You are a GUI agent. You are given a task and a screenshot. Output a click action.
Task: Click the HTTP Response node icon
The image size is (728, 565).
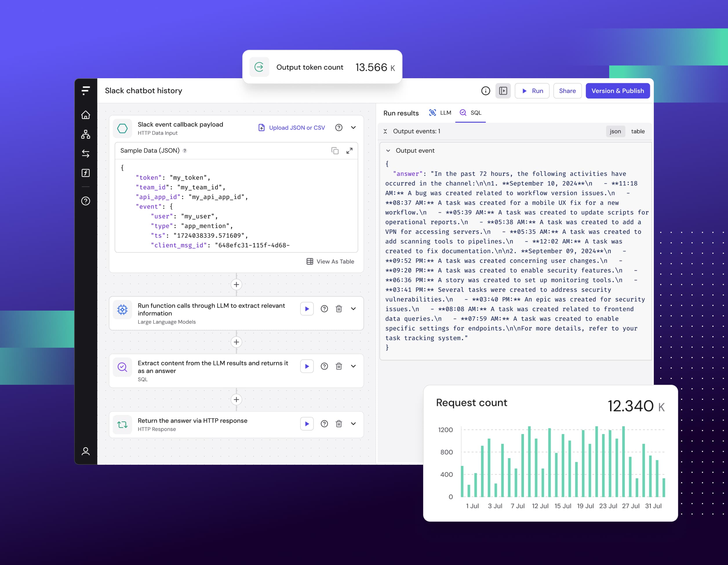point(122,425)
